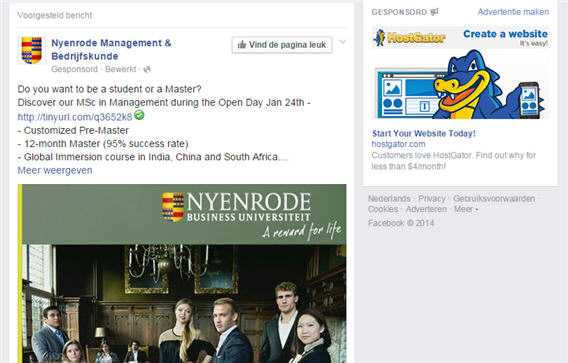This screenshot has width=568, height=363.
Task: Open the tinyurl.com/q3652k8 link
Action: coord(75,117)
